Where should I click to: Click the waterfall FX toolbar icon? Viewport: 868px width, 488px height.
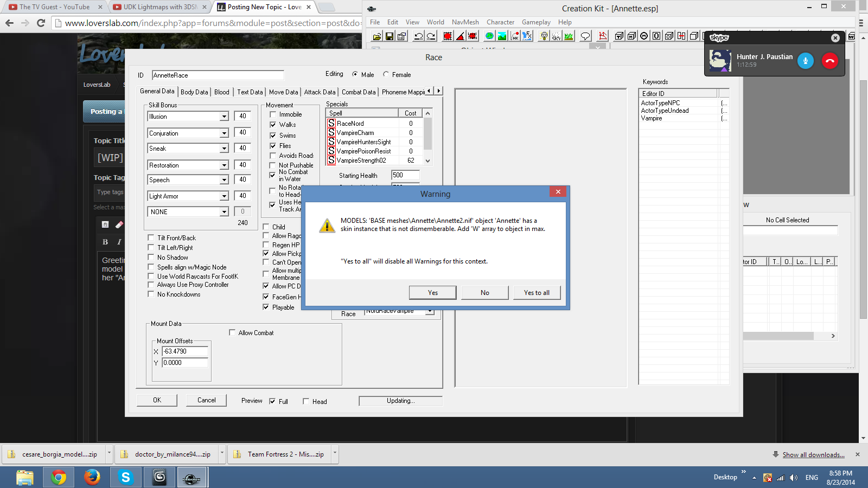pos(527,36)
